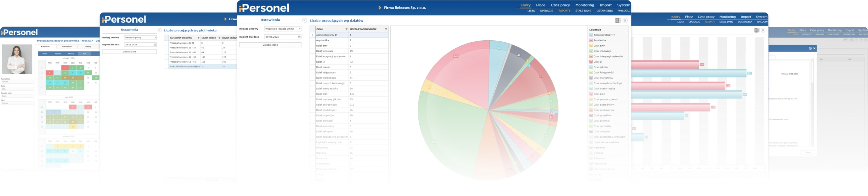Click Dział IT legend color swatch
Screen dimensions: 868x196
[591, 62]
